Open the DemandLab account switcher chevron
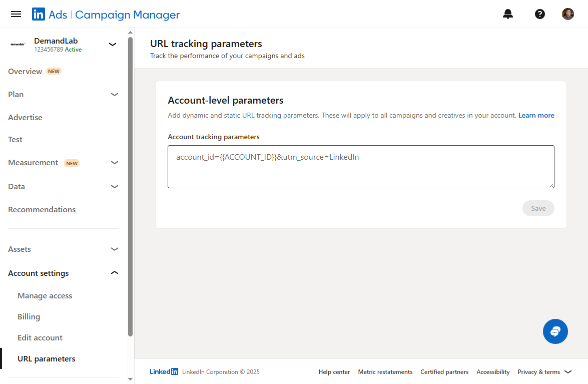 (113, 45)
